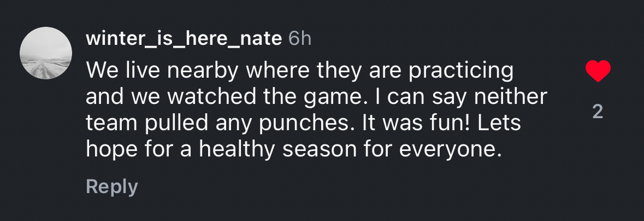Click the line "hope for a healthy season"

(293, 149)
